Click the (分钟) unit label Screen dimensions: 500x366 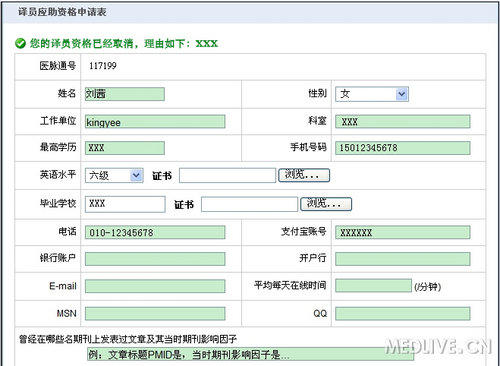click(428, 287)
